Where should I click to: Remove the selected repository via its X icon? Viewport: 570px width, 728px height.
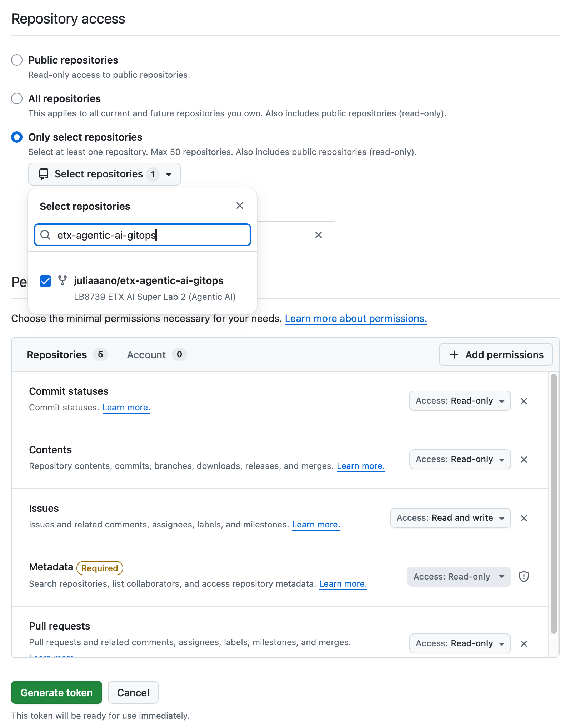[319, 235]
